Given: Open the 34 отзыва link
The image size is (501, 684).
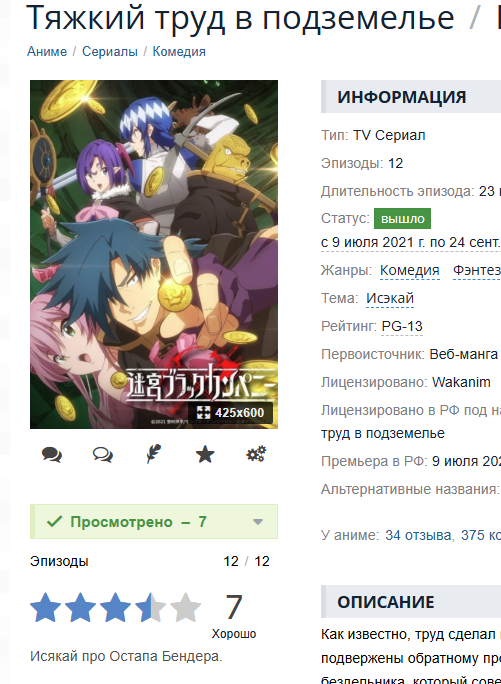Looking at the screenshot, I should click(x=419, y=535).
